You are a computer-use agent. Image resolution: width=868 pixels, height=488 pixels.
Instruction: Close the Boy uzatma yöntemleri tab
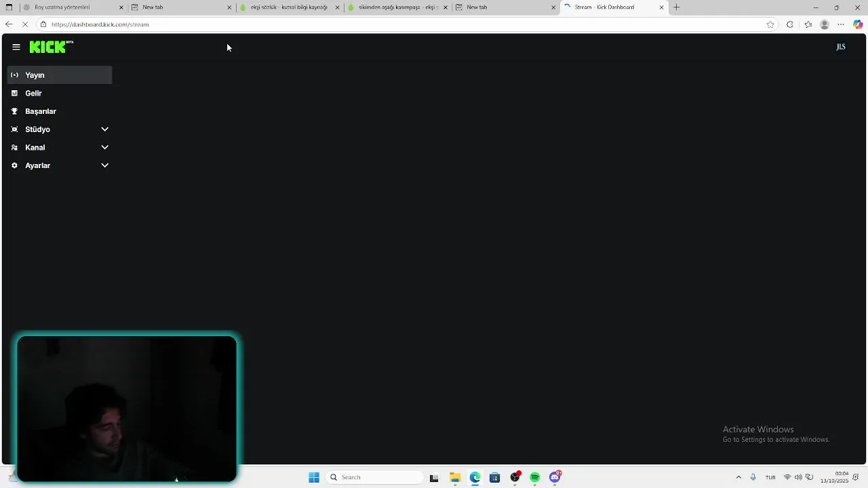point(121,7)
